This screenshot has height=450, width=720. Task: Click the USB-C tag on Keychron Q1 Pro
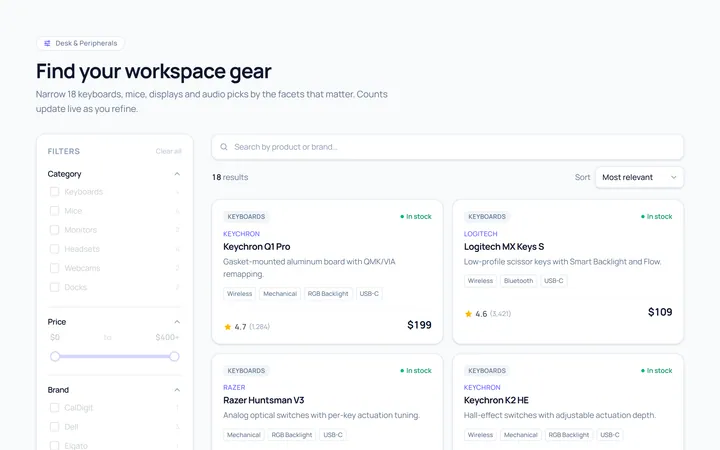point(369,294)
